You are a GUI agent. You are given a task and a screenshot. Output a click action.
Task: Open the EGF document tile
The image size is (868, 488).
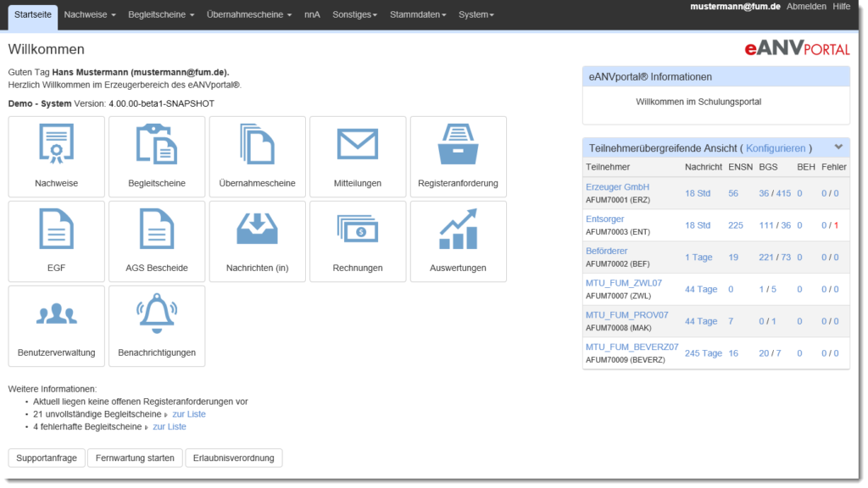point(57,241)
